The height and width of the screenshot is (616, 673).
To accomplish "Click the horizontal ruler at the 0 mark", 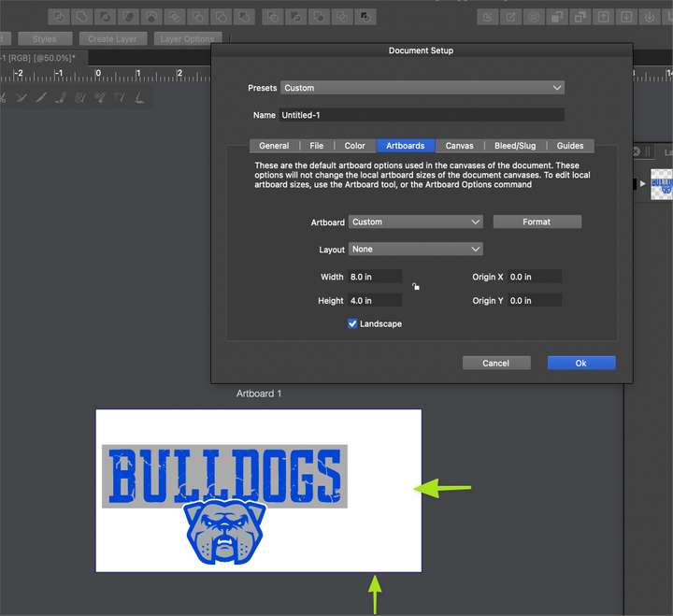I will tap(98, 74).
